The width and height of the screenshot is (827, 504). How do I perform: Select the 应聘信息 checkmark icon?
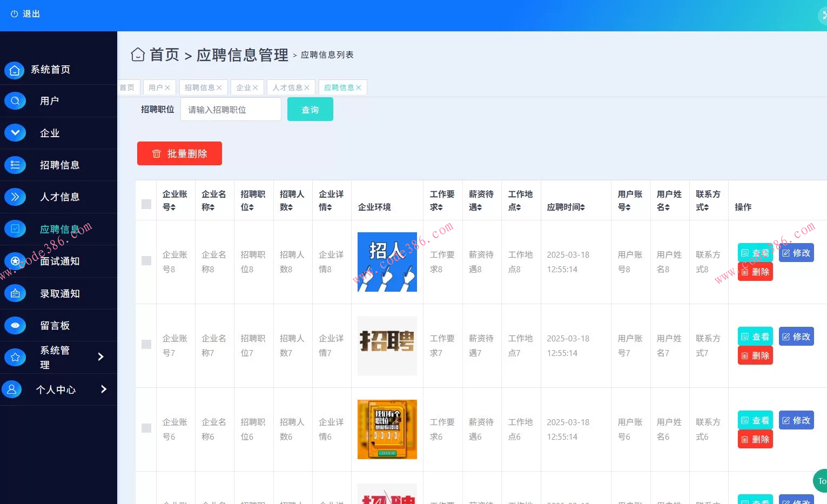15,229
